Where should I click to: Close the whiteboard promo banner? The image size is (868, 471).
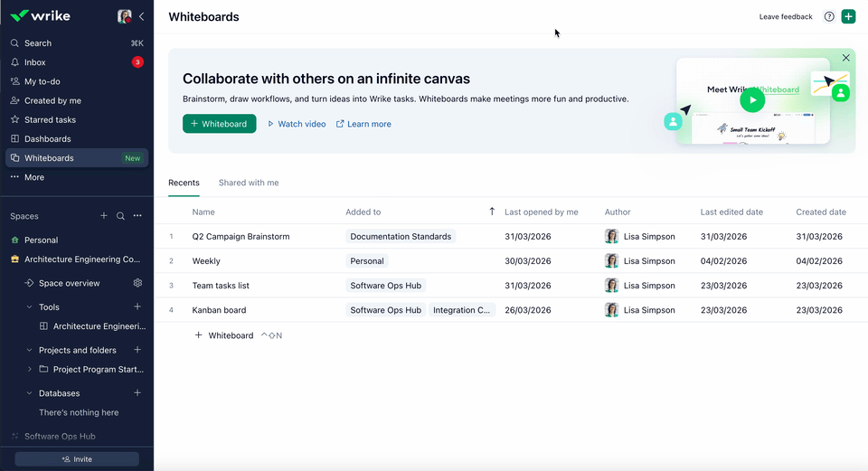click(x=845, y=58)
